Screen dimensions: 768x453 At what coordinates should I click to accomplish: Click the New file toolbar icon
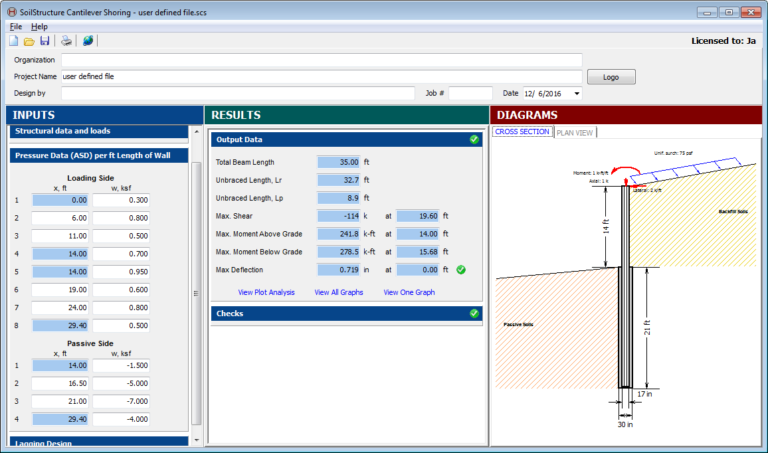click(14, 41)
